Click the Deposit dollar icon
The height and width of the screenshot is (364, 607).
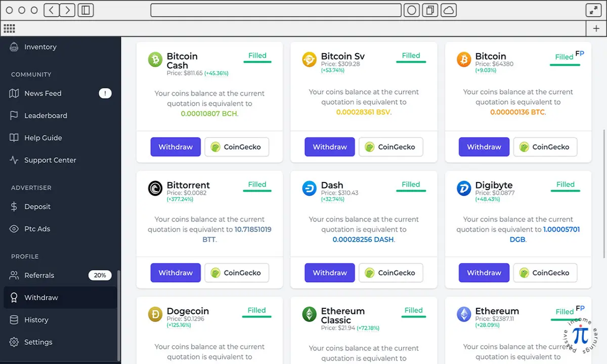click(14, 206)
